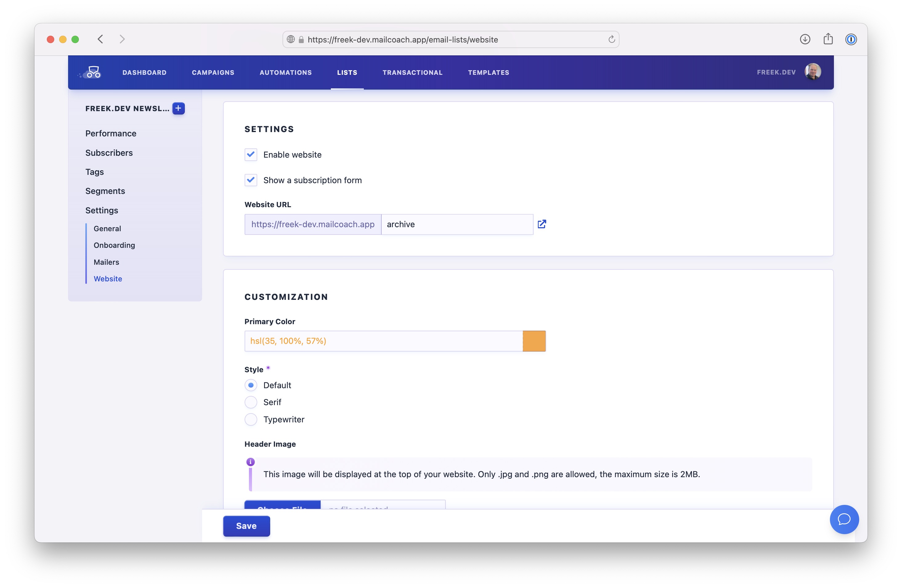Screen dimensions: 902x588
Task: Go to Tags in sidebar
Action: (x=94, y=172)
